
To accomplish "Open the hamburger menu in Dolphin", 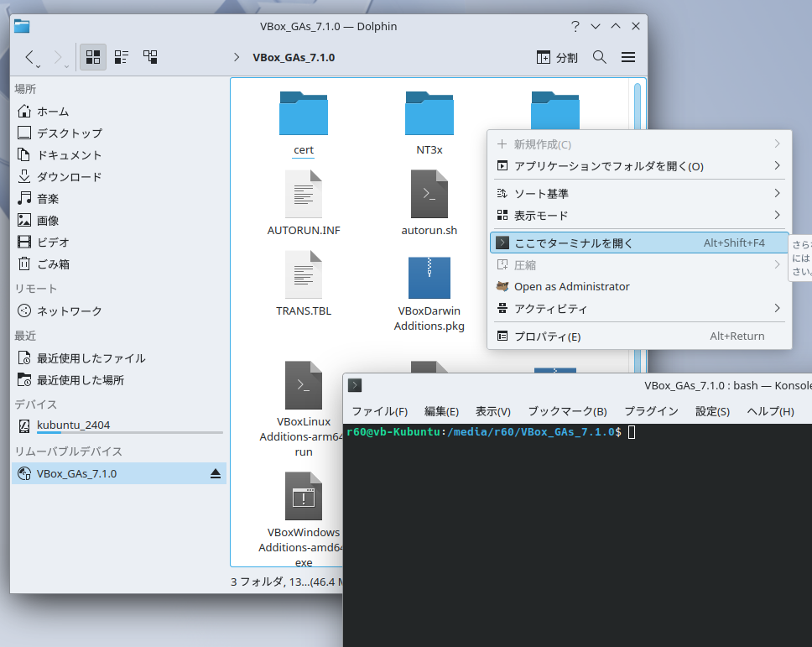I will point(628,57).
